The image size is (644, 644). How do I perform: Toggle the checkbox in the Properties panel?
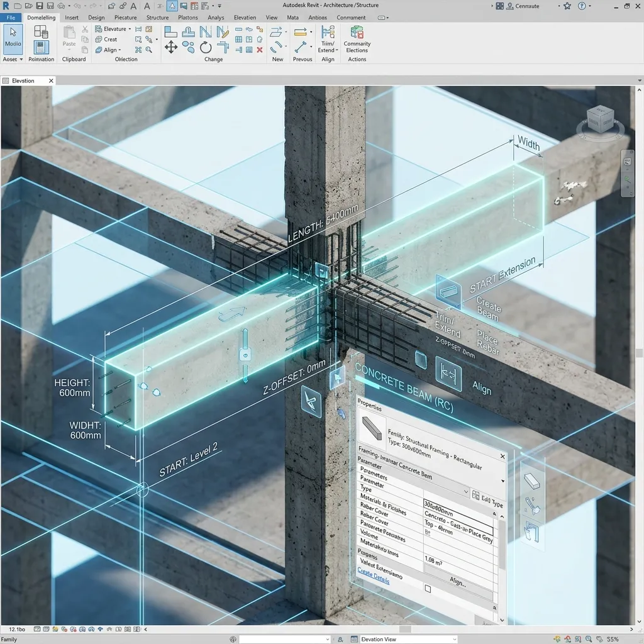pyautogui.click(x=428, y=589)
